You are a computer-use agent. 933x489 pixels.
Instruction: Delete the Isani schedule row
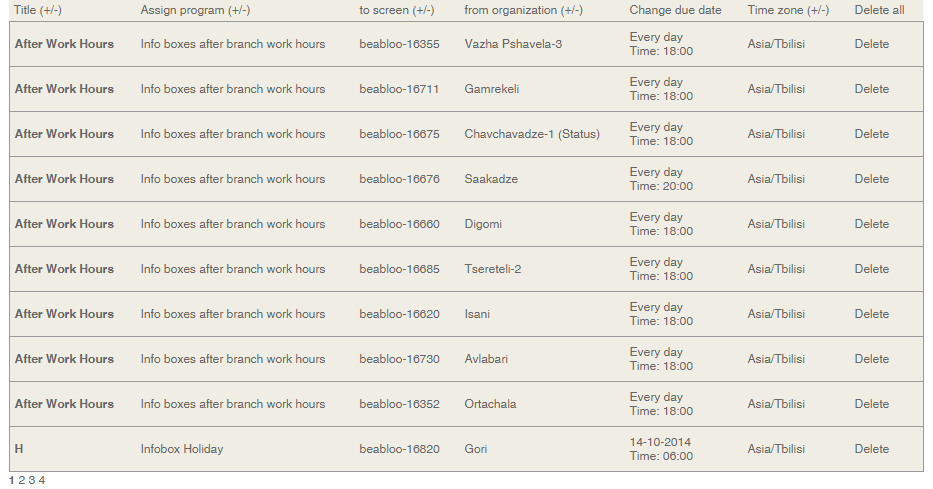coord(871,314)
